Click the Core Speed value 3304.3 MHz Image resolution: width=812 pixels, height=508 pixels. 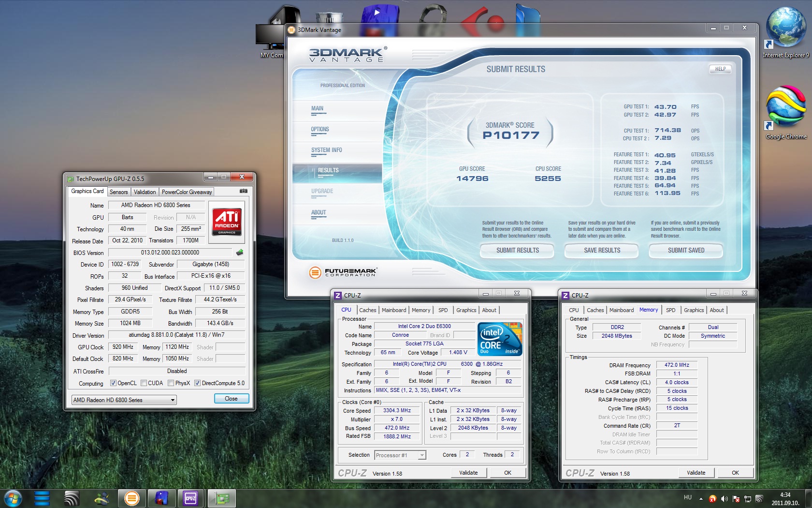pos(397,410)
